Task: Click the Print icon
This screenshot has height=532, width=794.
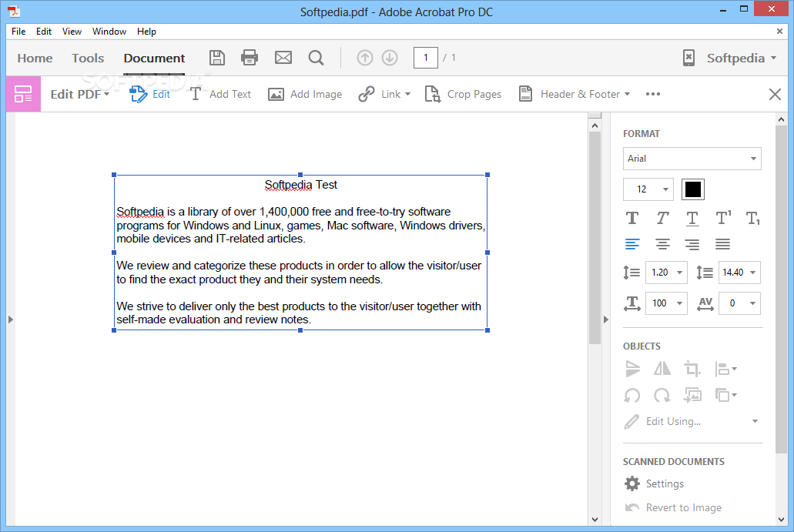Action: tap(250, 58)
